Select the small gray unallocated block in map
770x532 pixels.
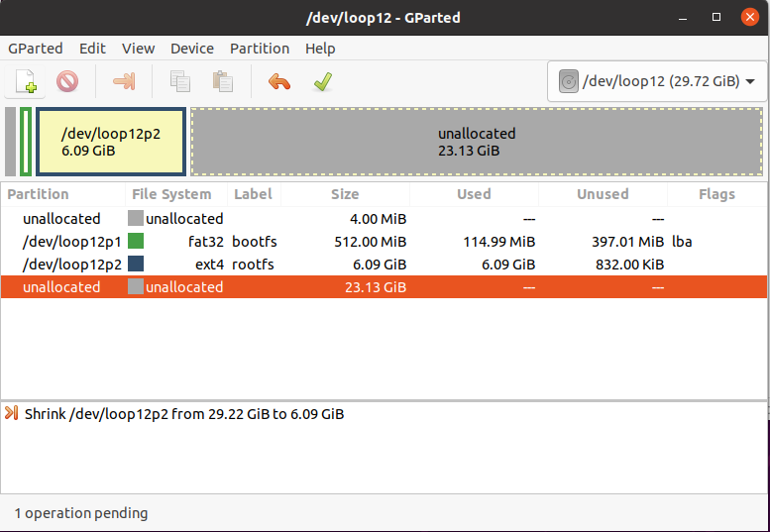click(10, 142)
